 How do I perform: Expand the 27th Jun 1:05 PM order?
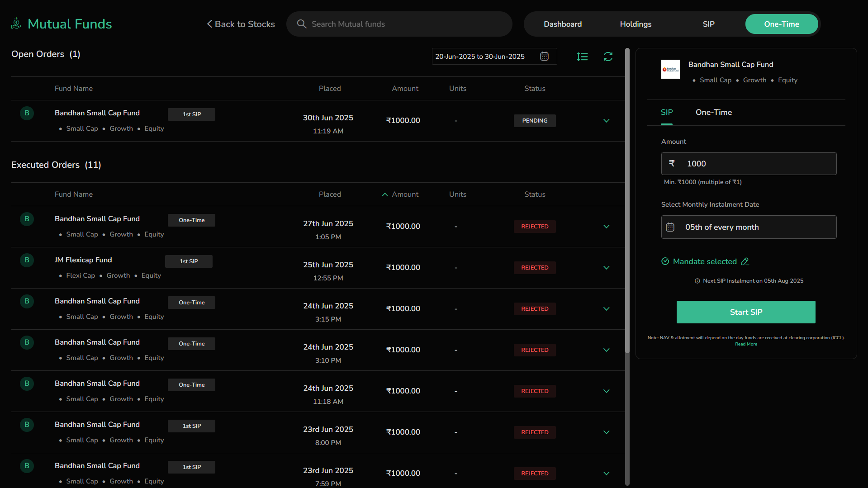(607, 227)
